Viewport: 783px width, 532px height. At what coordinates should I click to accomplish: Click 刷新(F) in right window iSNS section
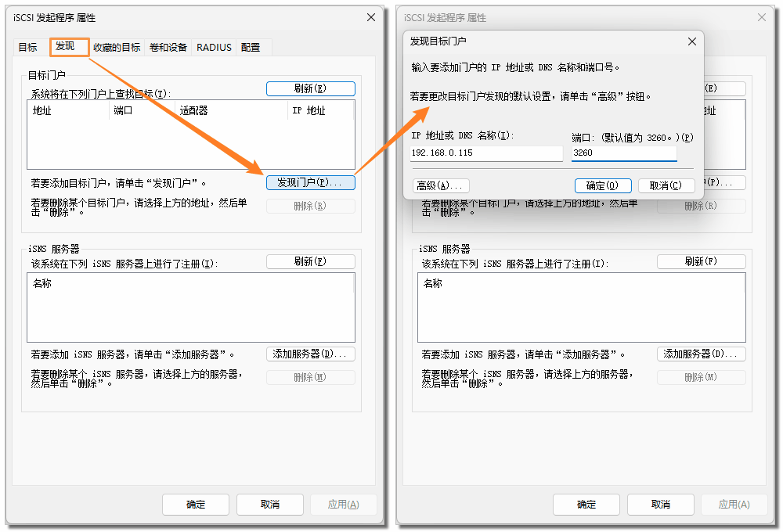click(x=701, y=261)
